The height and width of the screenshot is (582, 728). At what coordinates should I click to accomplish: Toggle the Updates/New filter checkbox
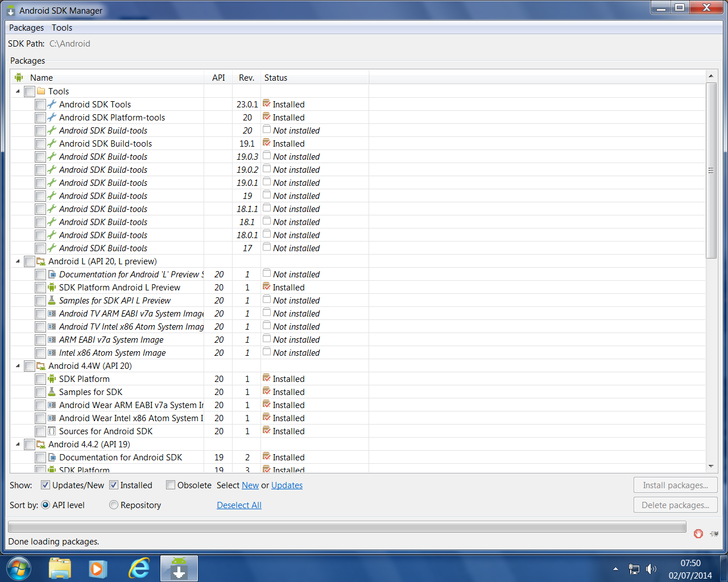click(x=45, y=485)
